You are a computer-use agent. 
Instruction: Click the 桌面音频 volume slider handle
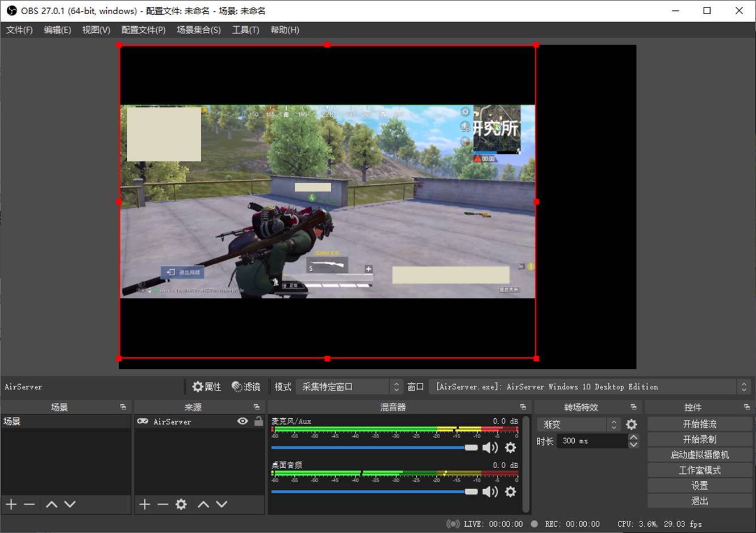coord(471,492)
